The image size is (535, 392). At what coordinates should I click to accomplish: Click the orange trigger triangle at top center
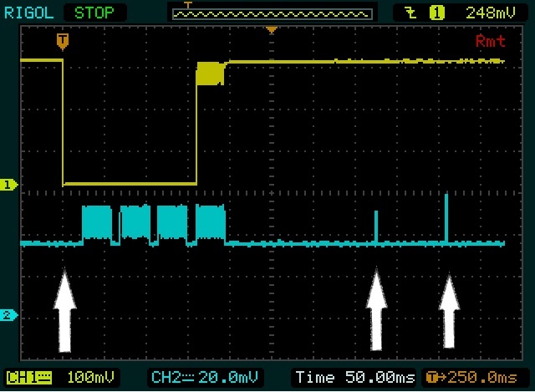[x=270, y=31]
